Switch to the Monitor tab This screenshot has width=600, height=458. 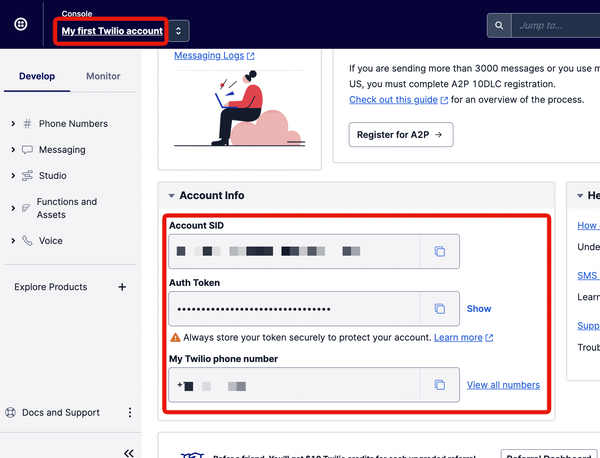[x=103, y=76]
